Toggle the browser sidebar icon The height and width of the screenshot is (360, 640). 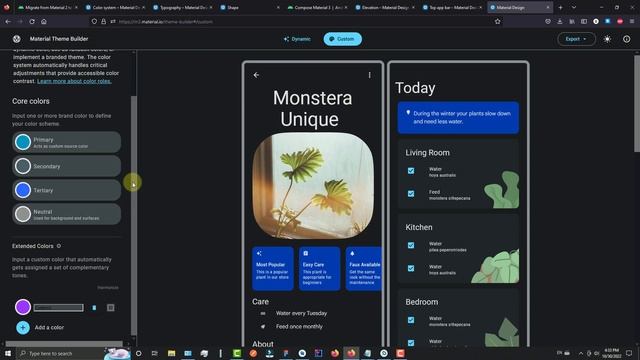point(584,22)
